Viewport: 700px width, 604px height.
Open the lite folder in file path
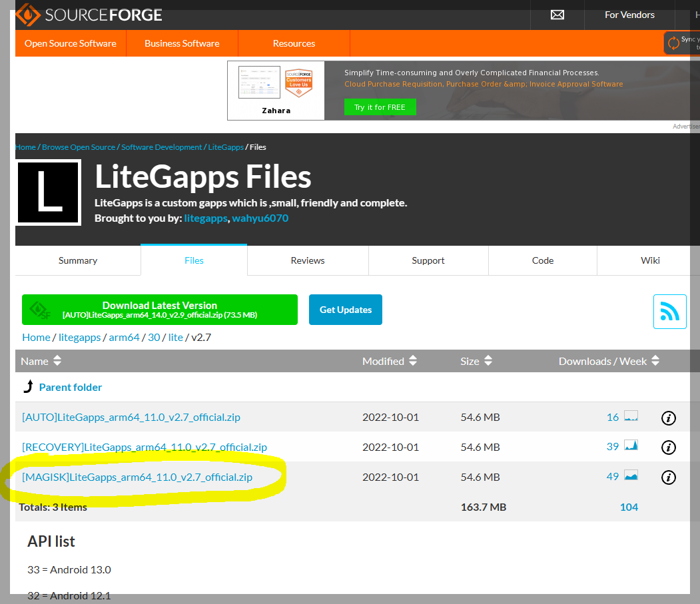coord(175,337)
